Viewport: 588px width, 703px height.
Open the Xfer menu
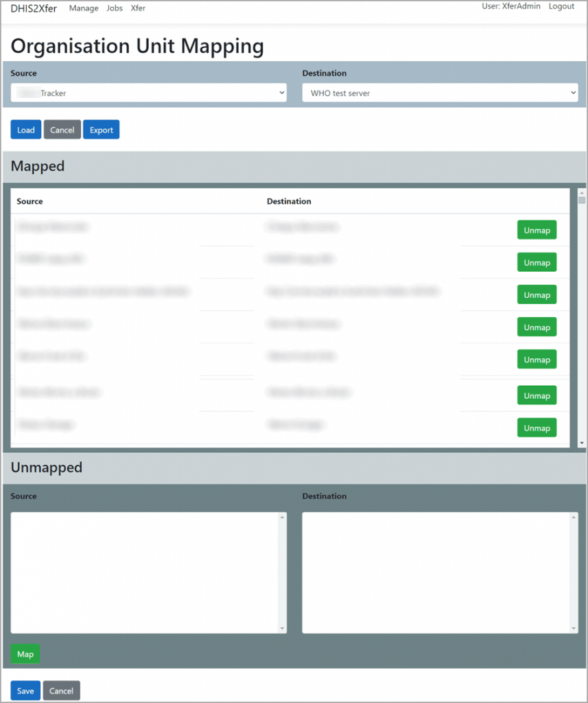coord(137,8)
